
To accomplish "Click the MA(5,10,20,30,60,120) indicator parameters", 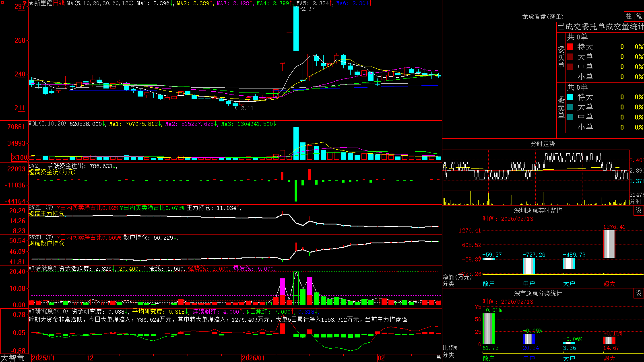I will coord(100,3).
